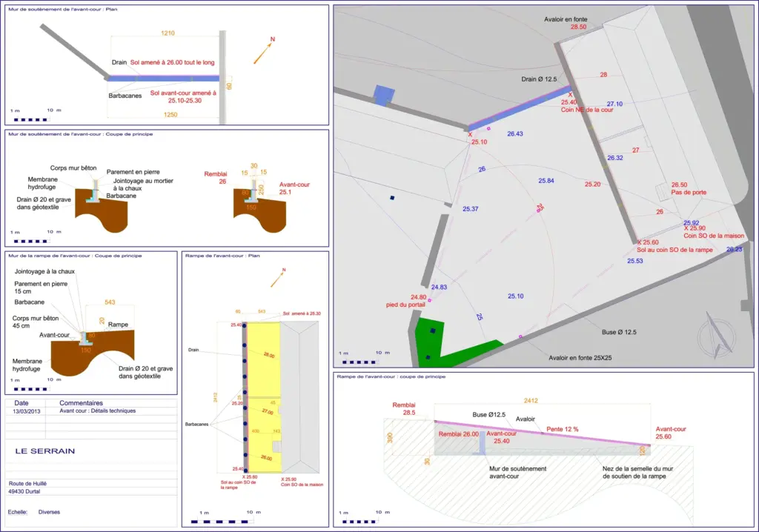Image resolution: width=759 pixels, height=532 pixels.
Task: Click the 2412 dimension on ramp section
Action: coord(531,400)
